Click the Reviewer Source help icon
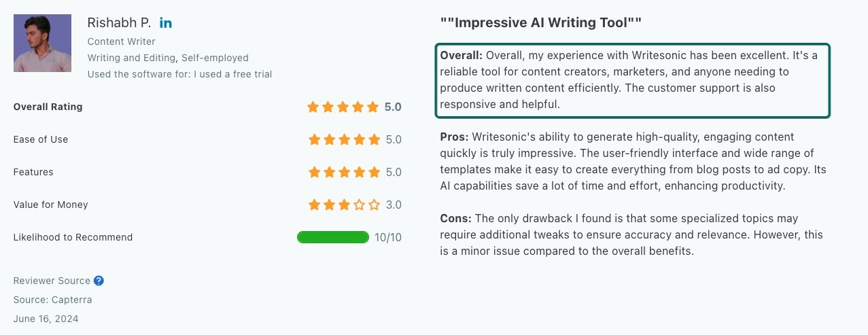 tap(99, 281)
